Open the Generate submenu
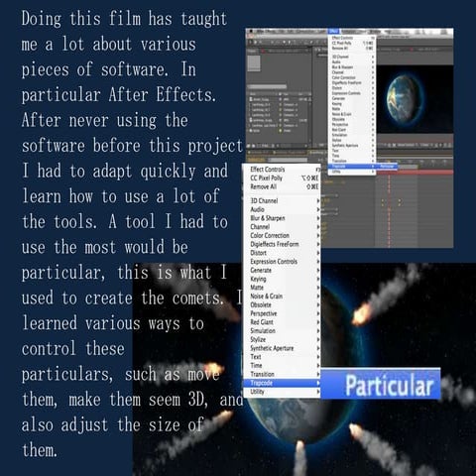Viewport: 476px width, 476px height. pyautogui.click(x=282, y=270)
